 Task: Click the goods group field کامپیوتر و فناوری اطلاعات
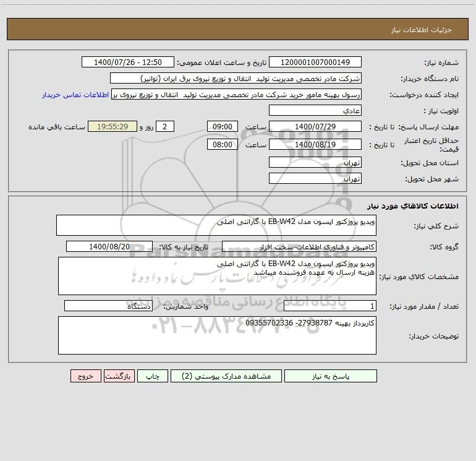(299, 246)
